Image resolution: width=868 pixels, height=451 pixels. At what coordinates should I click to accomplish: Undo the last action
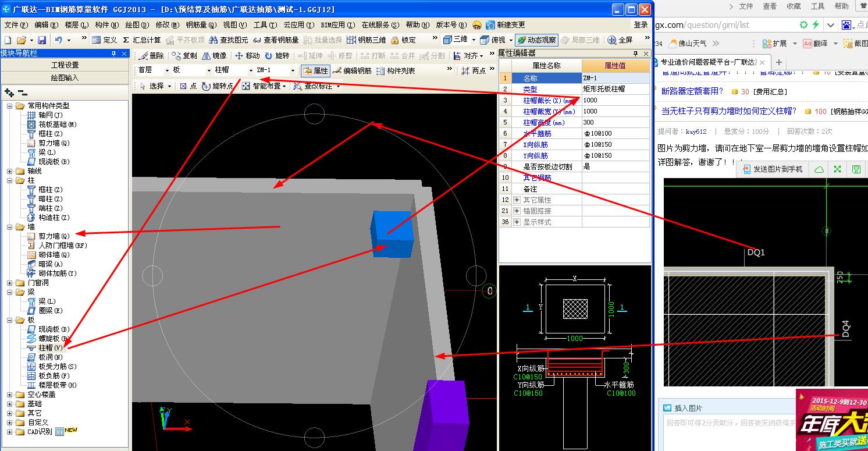tap(59, 40)
